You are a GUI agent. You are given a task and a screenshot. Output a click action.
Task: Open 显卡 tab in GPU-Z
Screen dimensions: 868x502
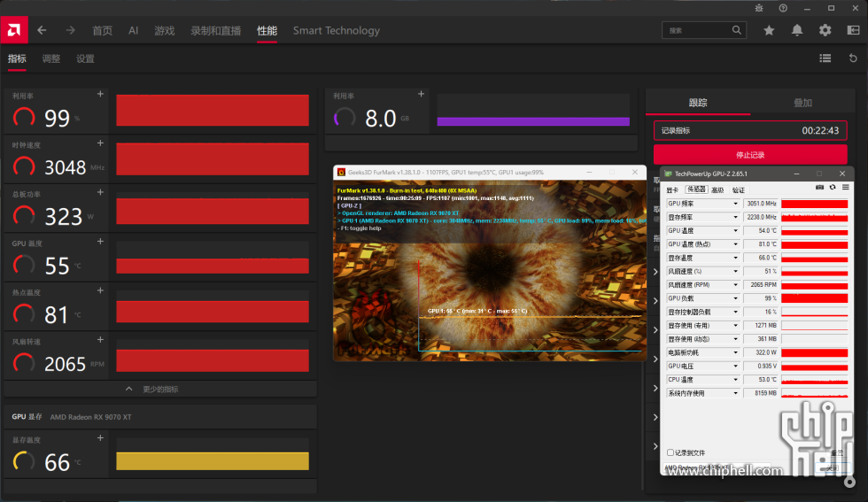[x=672, y=189]
